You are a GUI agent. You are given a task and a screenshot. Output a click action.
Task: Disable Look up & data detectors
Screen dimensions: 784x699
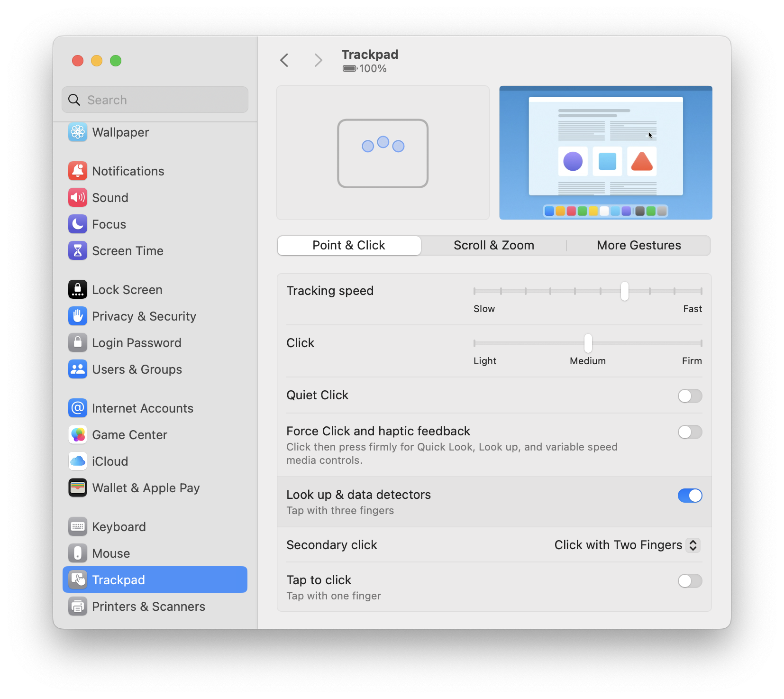690,496
